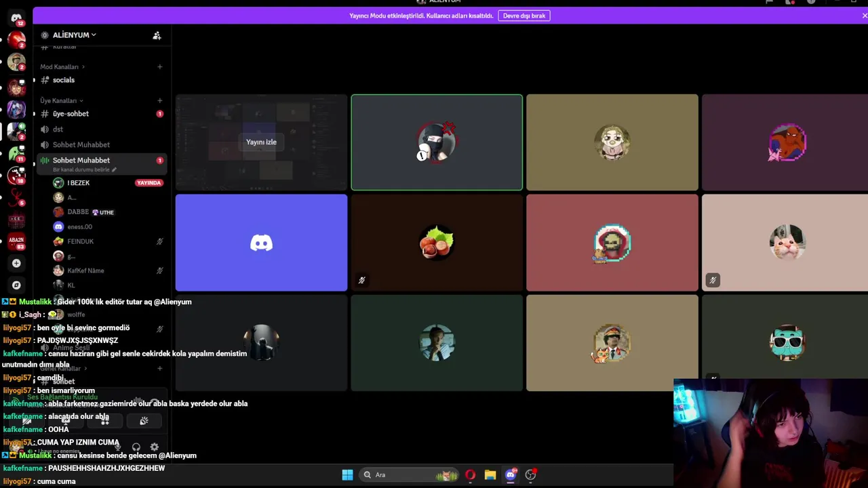This screenshot has height=488, width=868.
Task: Open user settings gear icon
Action: click(x=155, y=447)
